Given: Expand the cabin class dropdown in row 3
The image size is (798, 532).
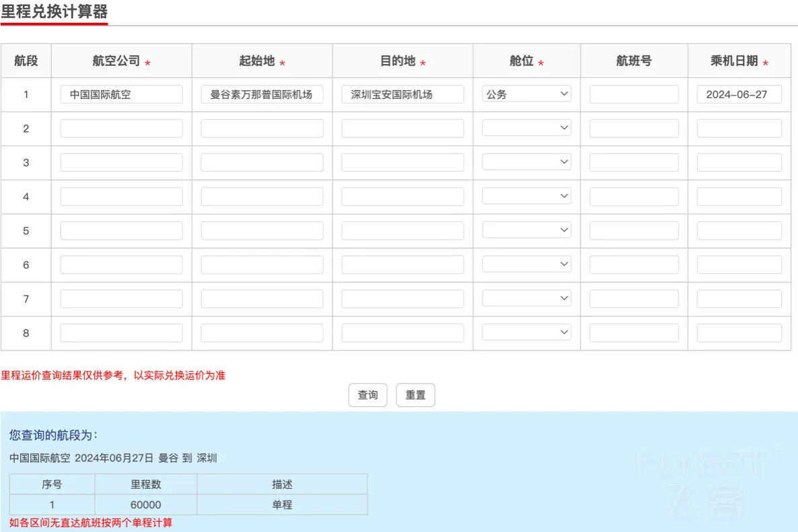Looking at the screenshot, I should tap(526, 162).
